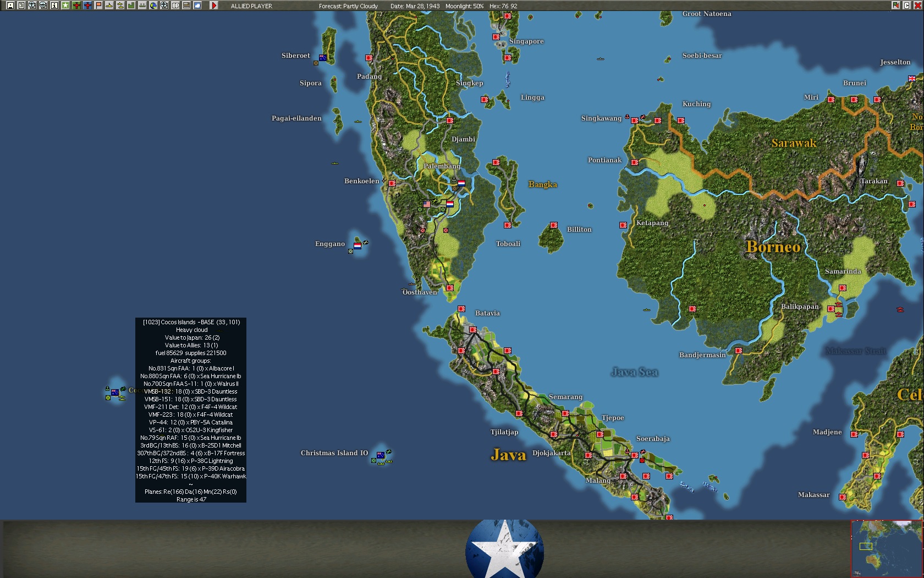Open the cloud weather toolbar icon
924x578 pixels.
click(197, 6)
